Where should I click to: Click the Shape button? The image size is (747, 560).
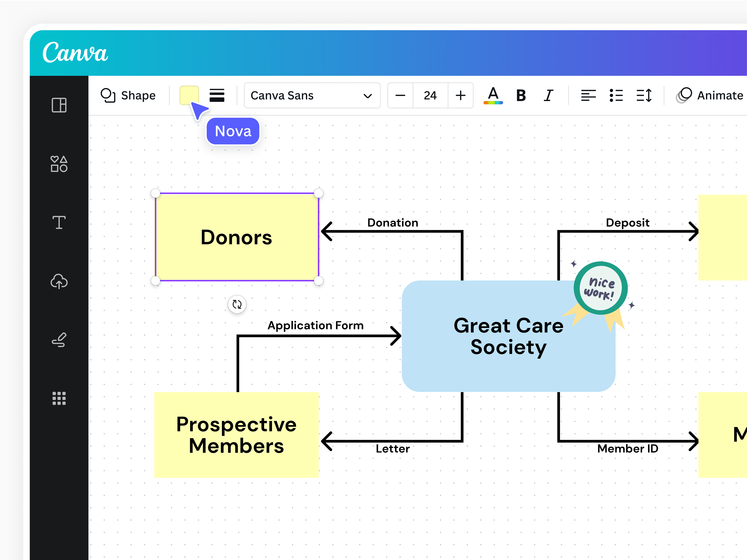[x=128, y=96]
